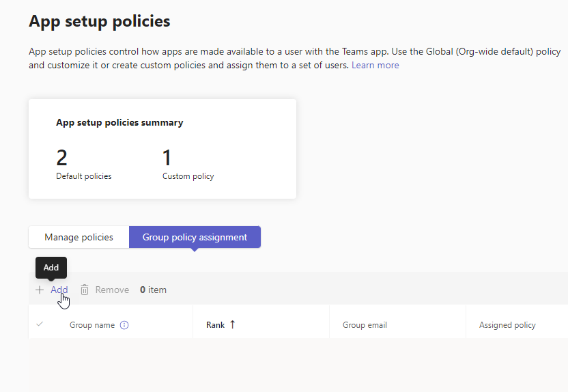Click the App setup policies summary title

(x=119, y=123)
